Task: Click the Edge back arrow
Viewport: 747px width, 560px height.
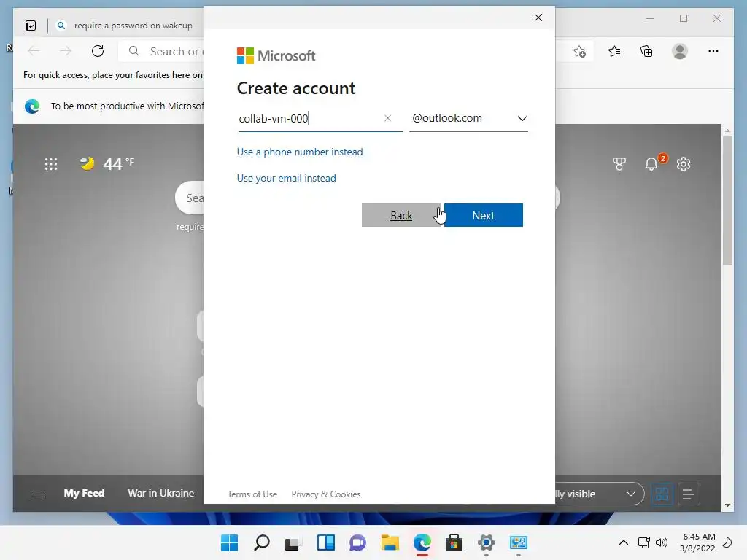Action: pos(34,51)
